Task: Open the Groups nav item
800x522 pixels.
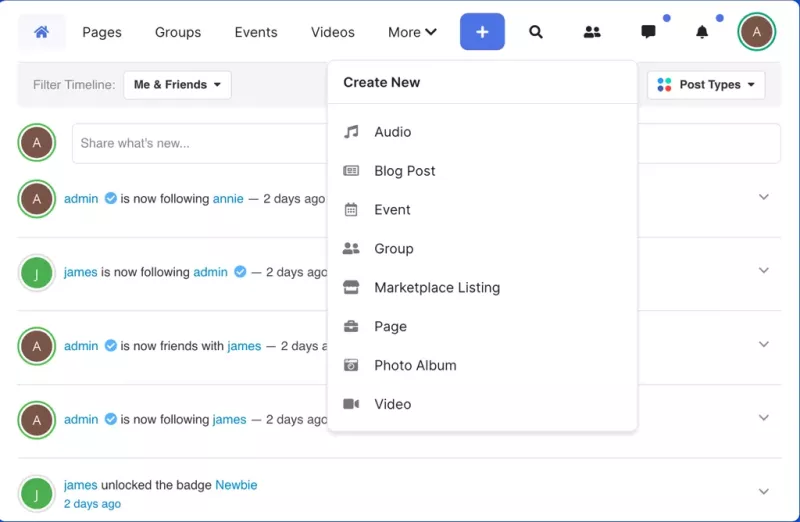Action: click(178, 32)
